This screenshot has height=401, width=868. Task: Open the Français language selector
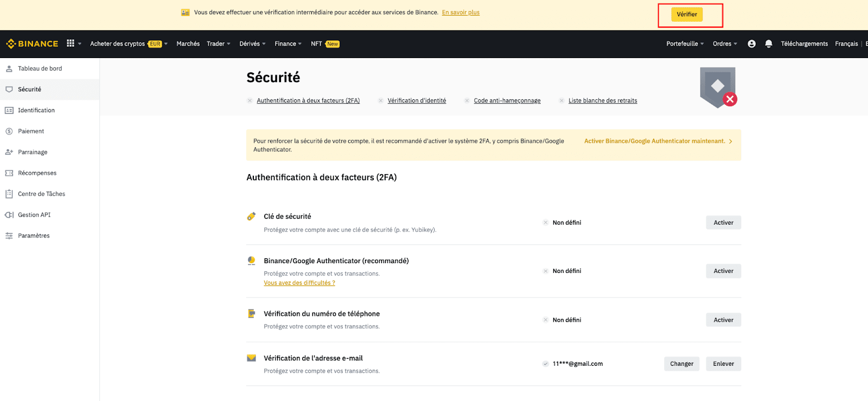point(846,44)
